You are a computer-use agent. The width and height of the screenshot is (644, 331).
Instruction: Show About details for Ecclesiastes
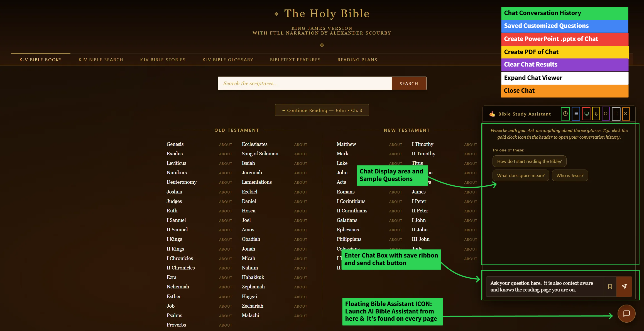click(301, 144)
